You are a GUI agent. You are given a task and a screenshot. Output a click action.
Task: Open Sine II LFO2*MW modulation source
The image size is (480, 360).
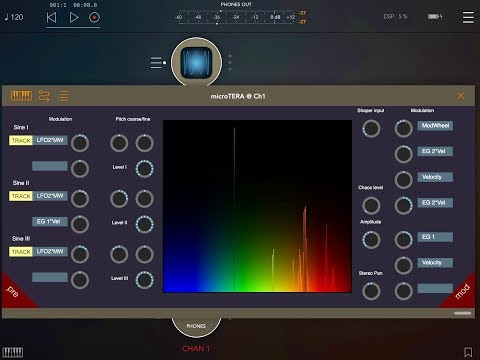(x=50, y=196)
